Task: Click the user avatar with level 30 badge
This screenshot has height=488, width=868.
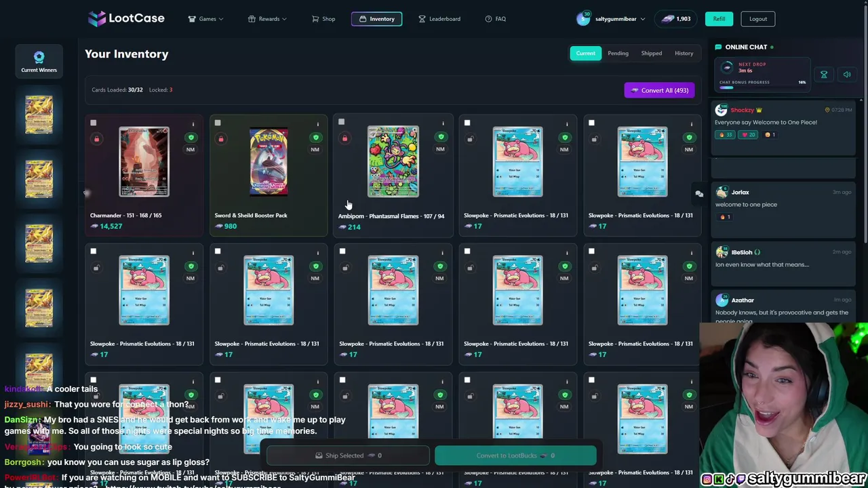Action: [x=583, y=18]
